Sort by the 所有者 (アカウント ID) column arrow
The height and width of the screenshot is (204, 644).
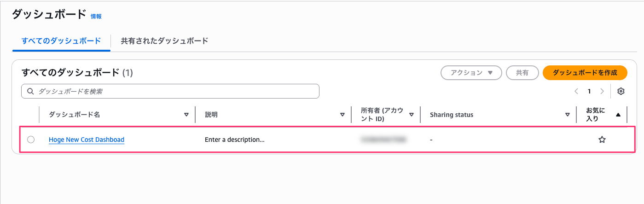412,115
